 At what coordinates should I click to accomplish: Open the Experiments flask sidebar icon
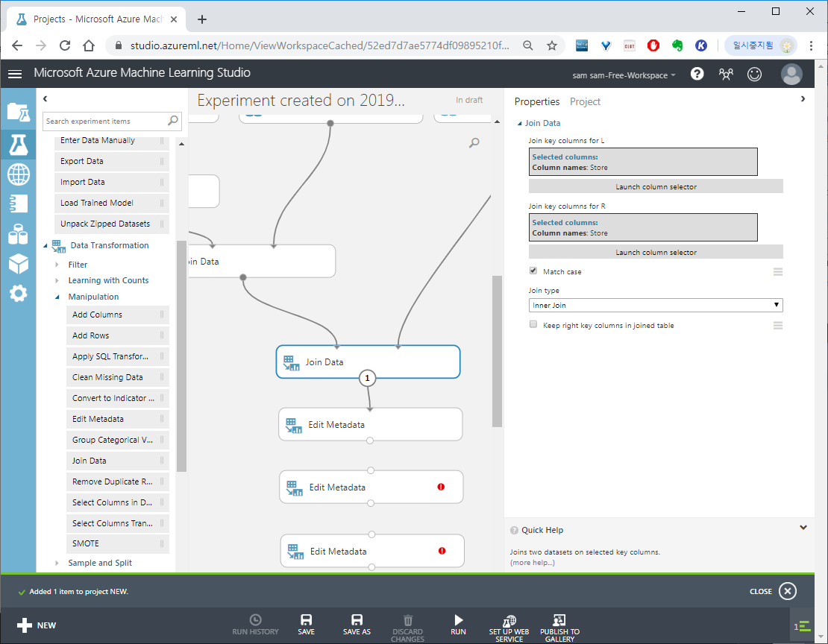click(18, 144)
